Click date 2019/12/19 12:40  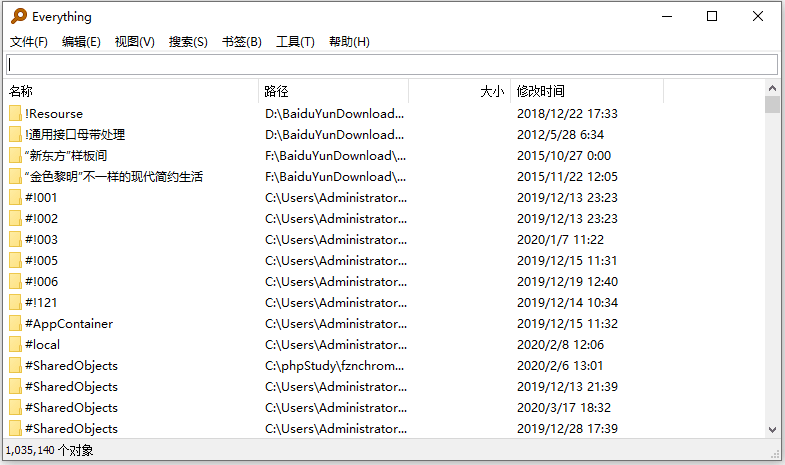[567, 282]
